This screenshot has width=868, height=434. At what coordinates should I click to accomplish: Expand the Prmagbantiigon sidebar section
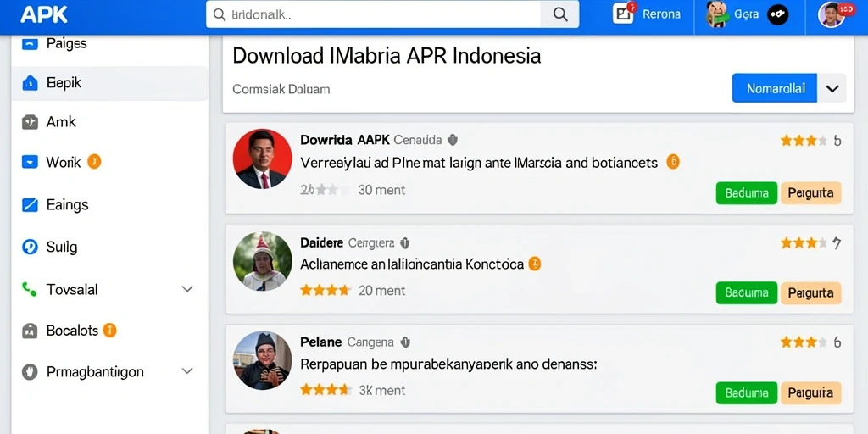pyautogui.click(x=187, y=371)
